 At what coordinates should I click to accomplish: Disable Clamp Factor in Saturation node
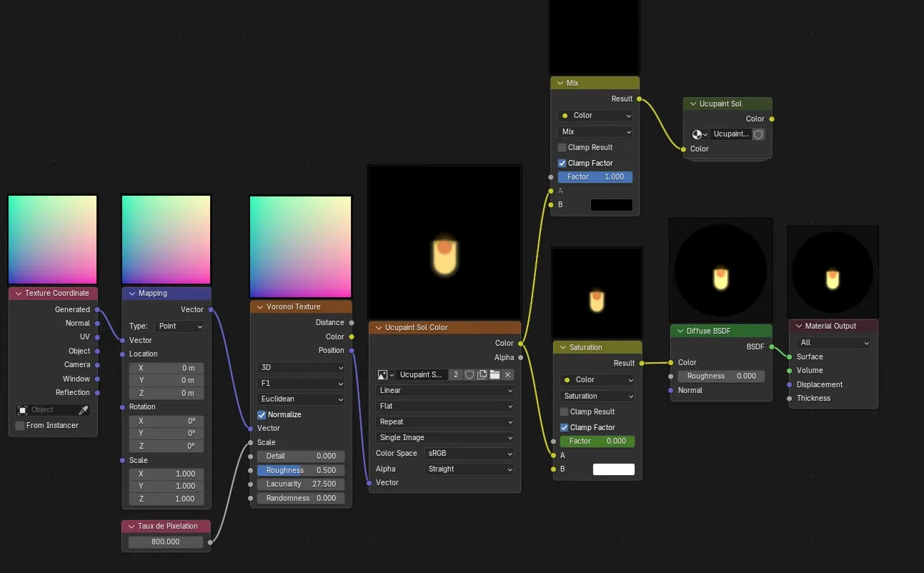click(564, 427)
